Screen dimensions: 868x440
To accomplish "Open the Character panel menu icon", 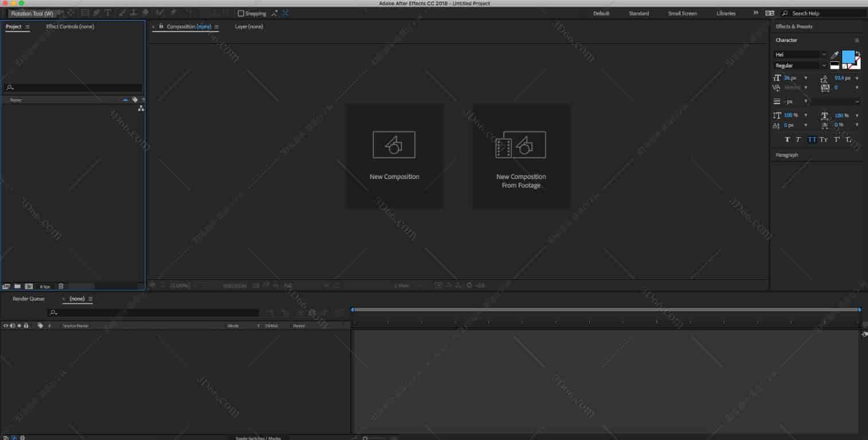I will [857, 40].
